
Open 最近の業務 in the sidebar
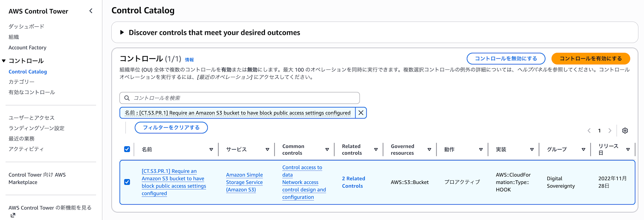click(21, 139)
